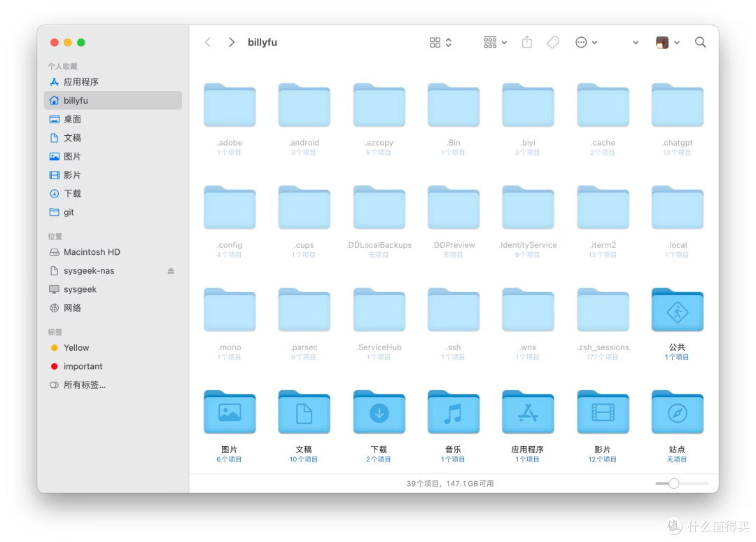756x542 pixels.
Task: Select the .Bin folder
Action: pyautogui.click(x=453, y=105)
